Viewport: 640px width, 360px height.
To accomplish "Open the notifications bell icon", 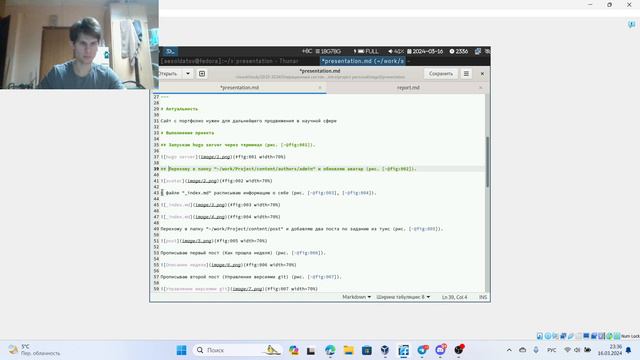I will click(x=629, y=350).
